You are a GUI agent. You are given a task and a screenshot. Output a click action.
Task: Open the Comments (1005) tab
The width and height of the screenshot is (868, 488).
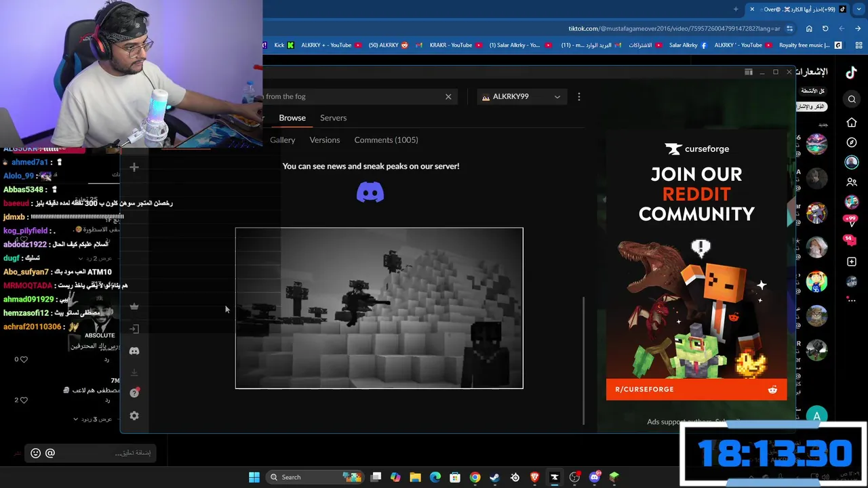(386, 140)
